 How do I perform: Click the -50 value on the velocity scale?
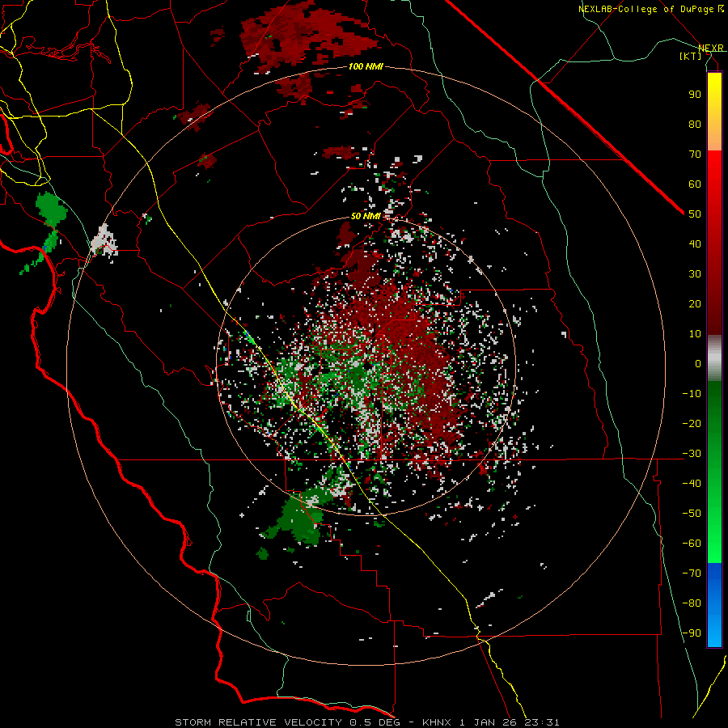tap(692, 514)
